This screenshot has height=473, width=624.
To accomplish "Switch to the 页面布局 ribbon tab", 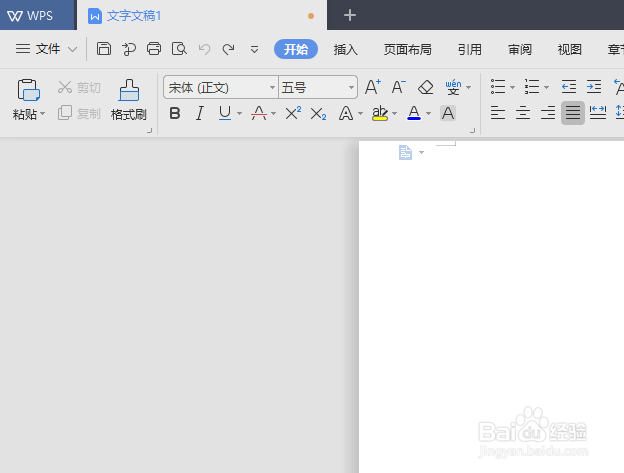I will [408, 50].
